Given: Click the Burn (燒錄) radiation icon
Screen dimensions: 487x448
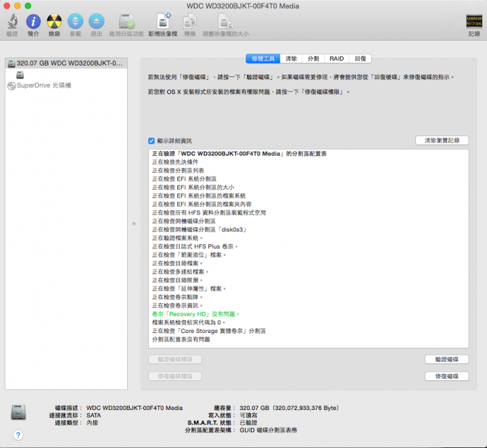Looking at the screenshot, I should (x=54, y=22).
